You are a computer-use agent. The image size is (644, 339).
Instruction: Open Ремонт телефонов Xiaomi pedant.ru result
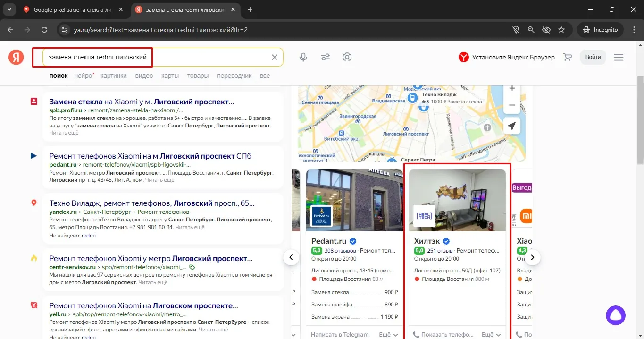click(x=151, y=156)
